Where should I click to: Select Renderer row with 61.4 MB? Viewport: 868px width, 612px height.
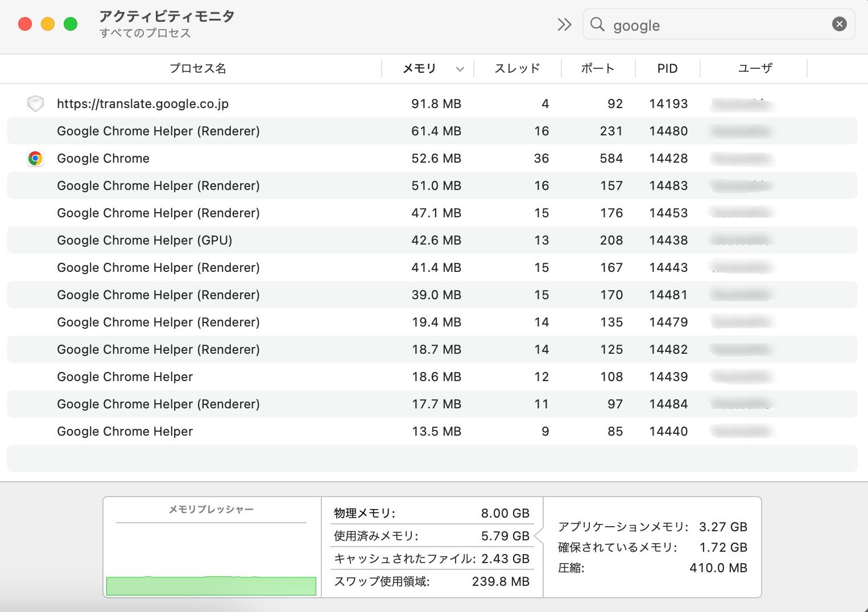(x=432, y=131)
